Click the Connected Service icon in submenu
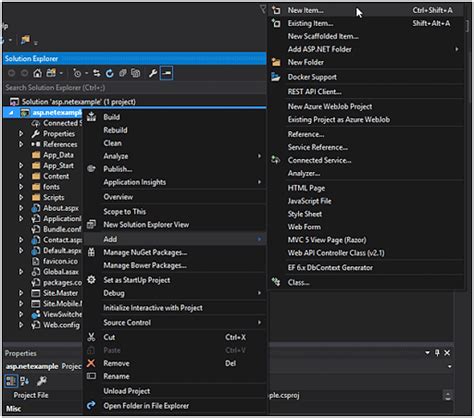 pyautogui.click(x=276, y=160)
